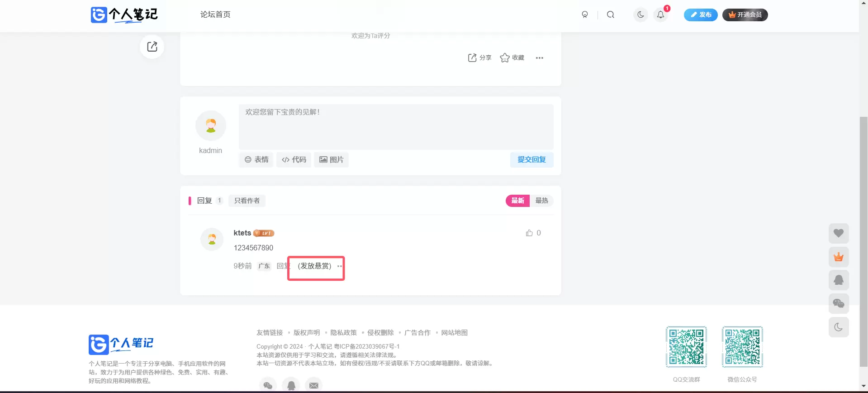Click the crown VIP icon in sidebar
This screenshot has height=393, width=868.
(839, 257)
